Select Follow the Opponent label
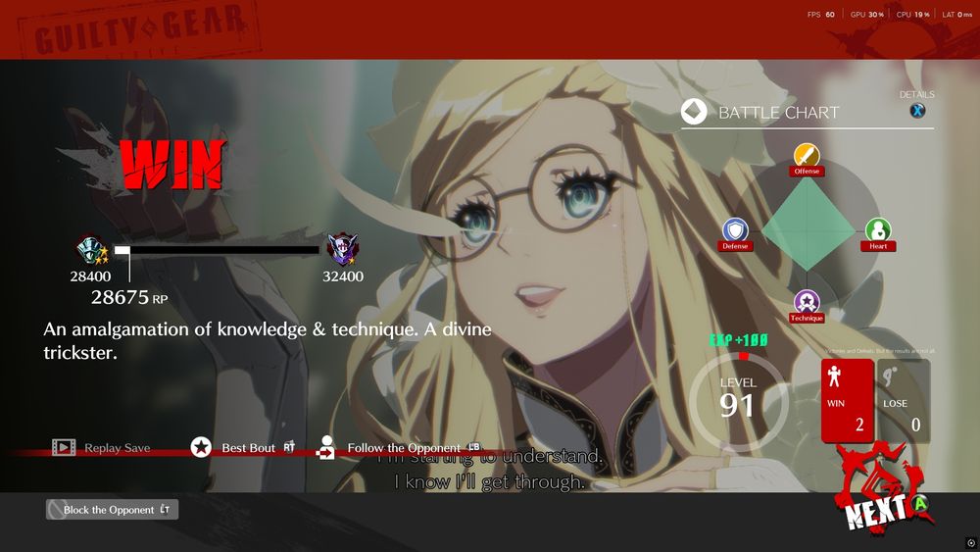 [403, 448]
